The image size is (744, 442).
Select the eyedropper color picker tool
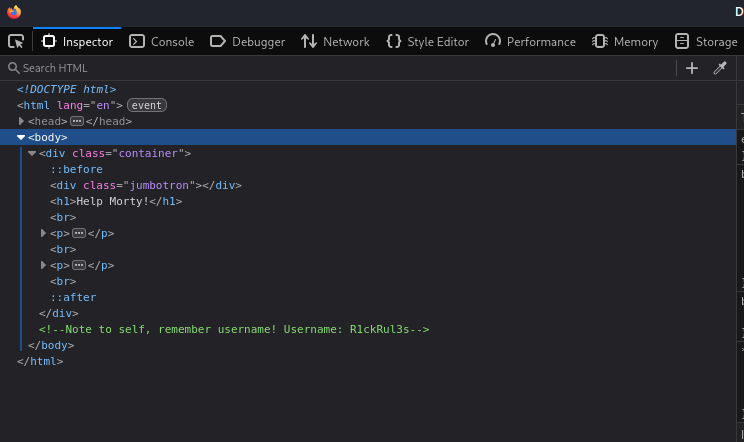719,68
